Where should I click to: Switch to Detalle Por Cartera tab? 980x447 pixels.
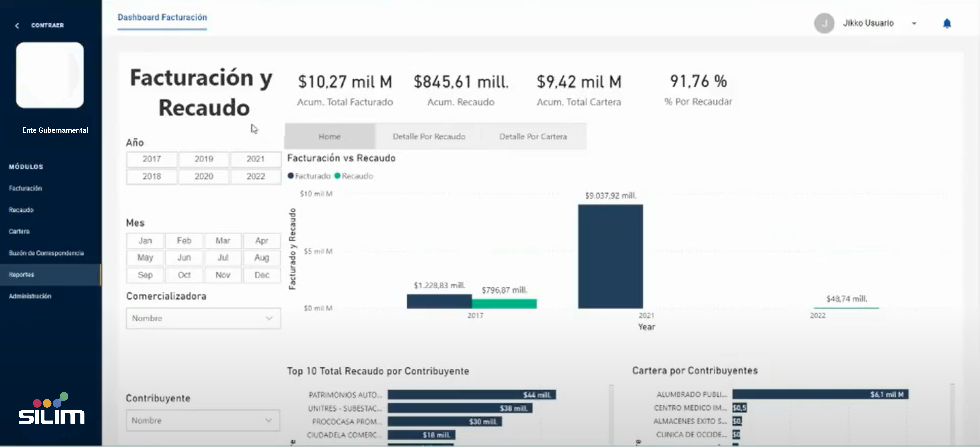533,136
